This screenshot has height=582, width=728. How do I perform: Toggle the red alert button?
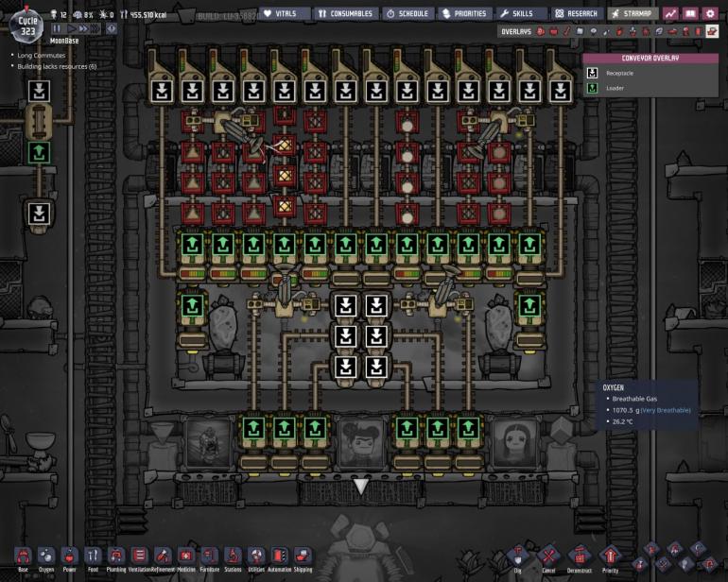pos(112,28)
